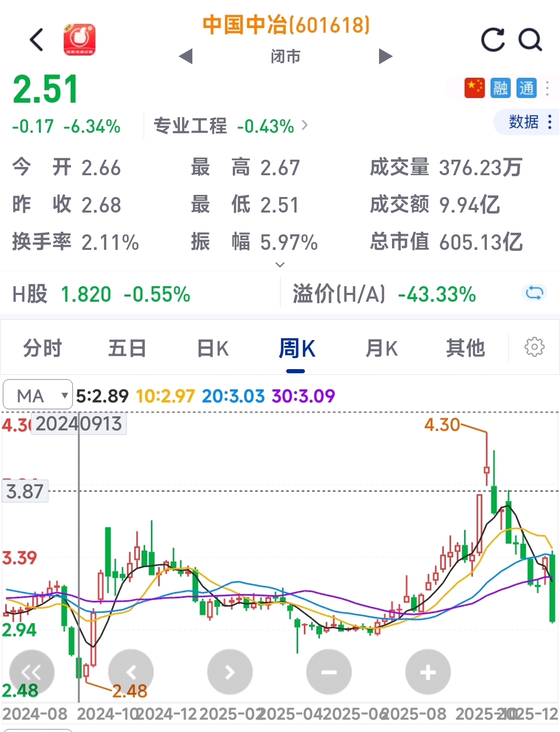The width and height of the screenshot is (560, 732).
Task: Open 专业工程 sector details
Action: [230, 126]
